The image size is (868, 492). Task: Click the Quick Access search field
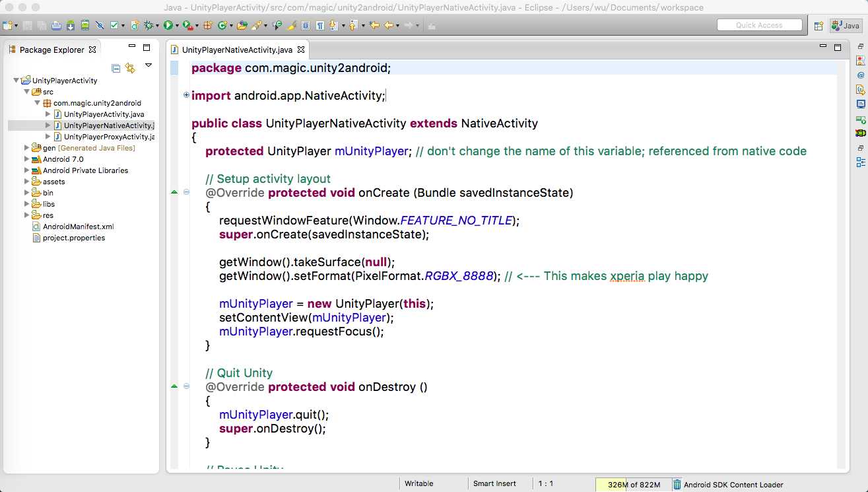pos(760,25)
